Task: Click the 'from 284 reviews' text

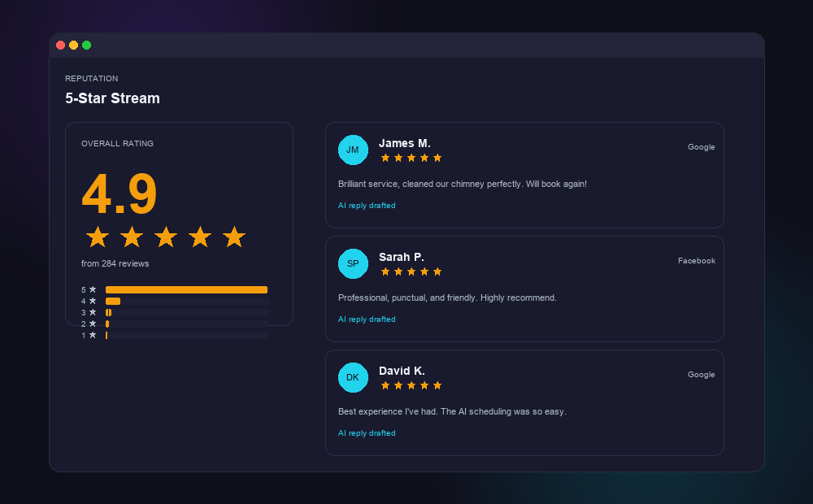Action: [115, 263]
